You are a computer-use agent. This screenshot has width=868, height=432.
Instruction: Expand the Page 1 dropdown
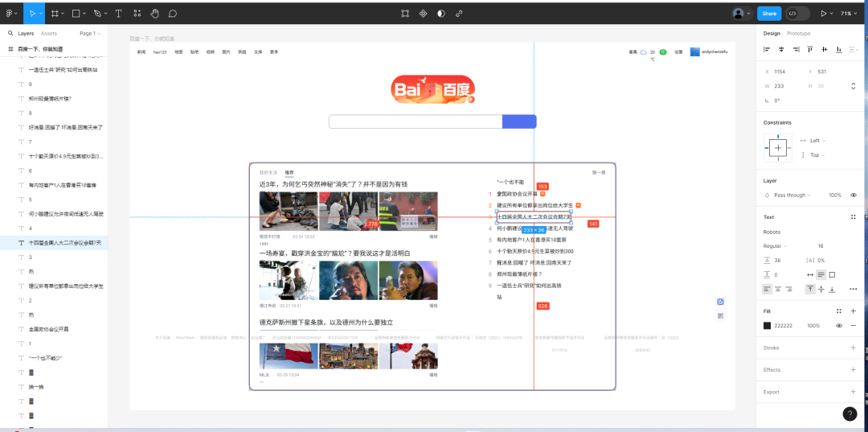coord(90,33)
